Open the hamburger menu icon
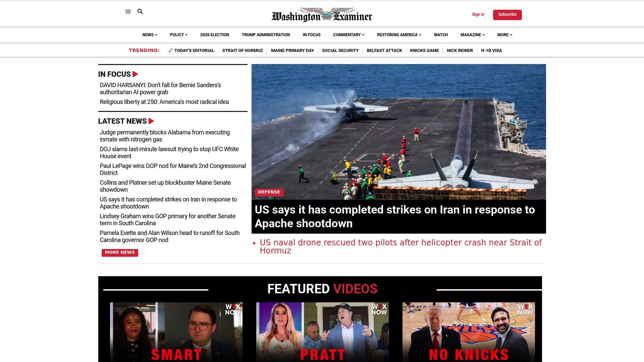 coord(128,11)
